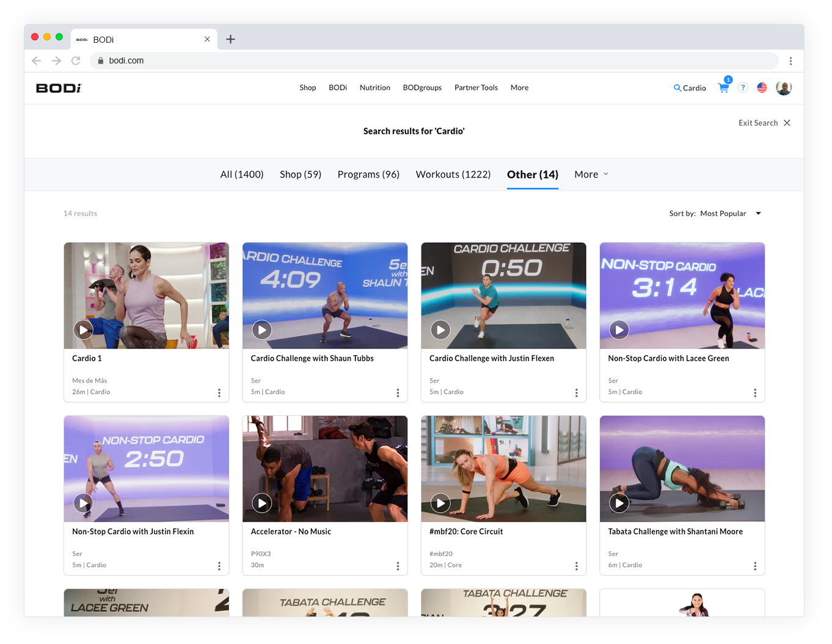Switch to Shop (59) tab
Viewport: 832px width, 644px height.
click(x=301, y=175)
